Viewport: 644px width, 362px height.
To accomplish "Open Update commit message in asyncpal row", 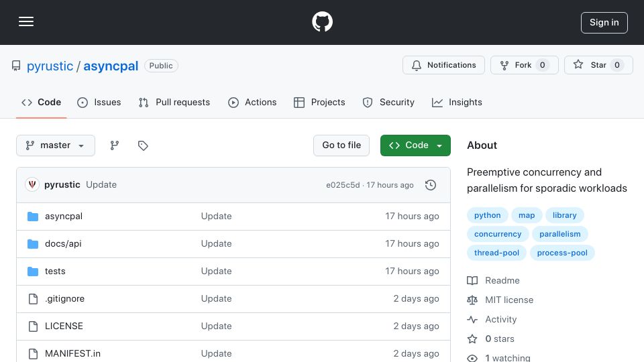I will [216, 217].
